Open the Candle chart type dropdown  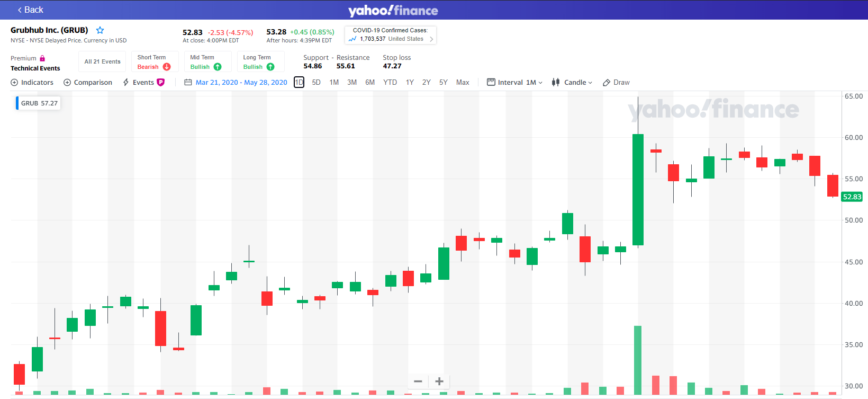click(572, 82)
